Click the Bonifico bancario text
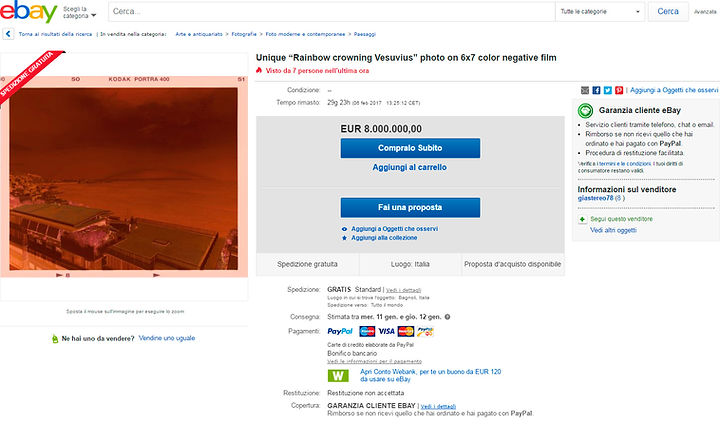 (352, 353)
